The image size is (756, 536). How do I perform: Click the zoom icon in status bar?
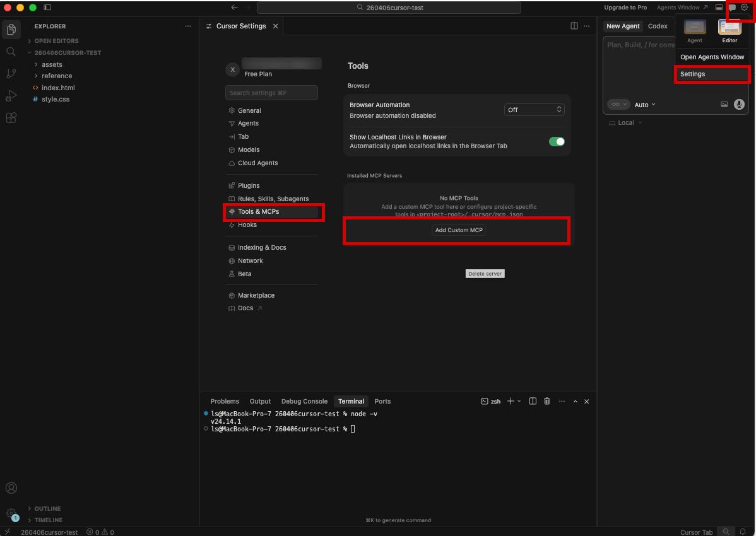click(x=726, y=532)
